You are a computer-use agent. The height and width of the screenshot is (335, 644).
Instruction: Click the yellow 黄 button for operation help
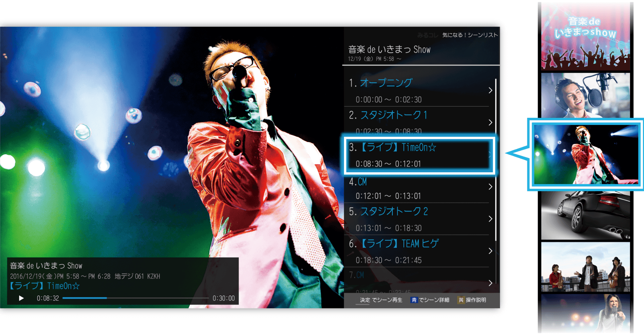[461, 300]
